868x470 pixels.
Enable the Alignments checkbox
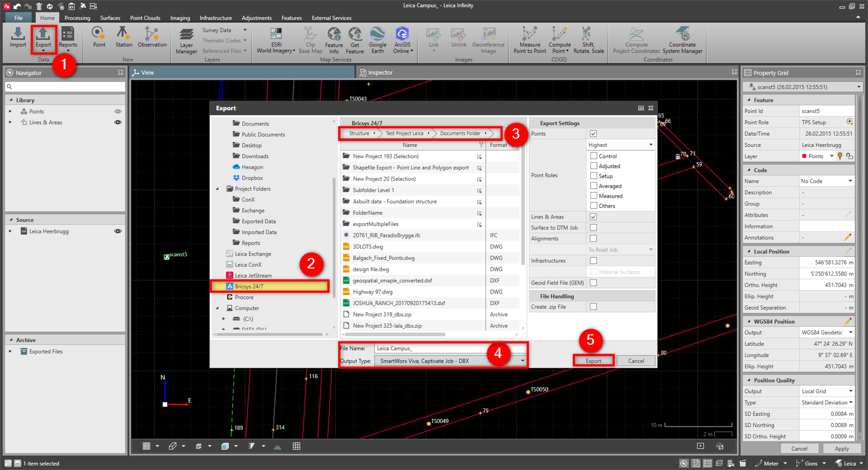click(x=593, y=238)
